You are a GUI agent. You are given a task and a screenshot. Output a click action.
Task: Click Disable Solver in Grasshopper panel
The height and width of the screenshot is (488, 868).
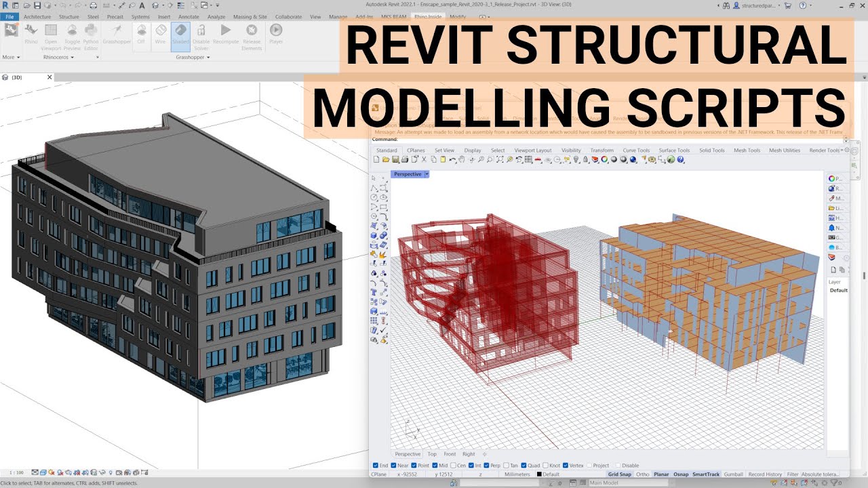pos(201,37)
